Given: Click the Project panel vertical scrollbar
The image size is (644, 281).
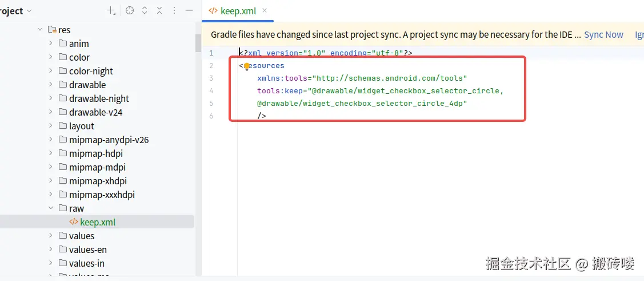Looking at the screenshot, I should point(198,43).
